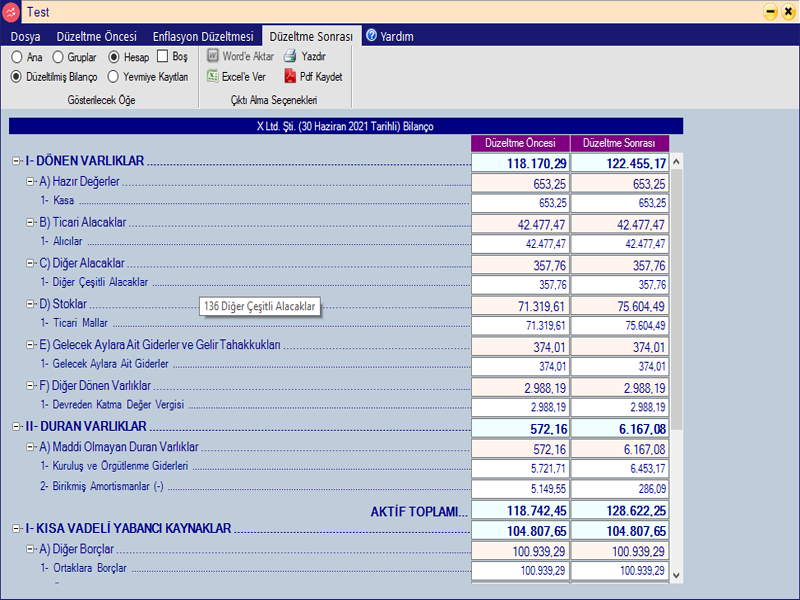Choose the Hesap radio button
Image resolution: width=800 pixels, height=600 pixels.
[114, 57]
